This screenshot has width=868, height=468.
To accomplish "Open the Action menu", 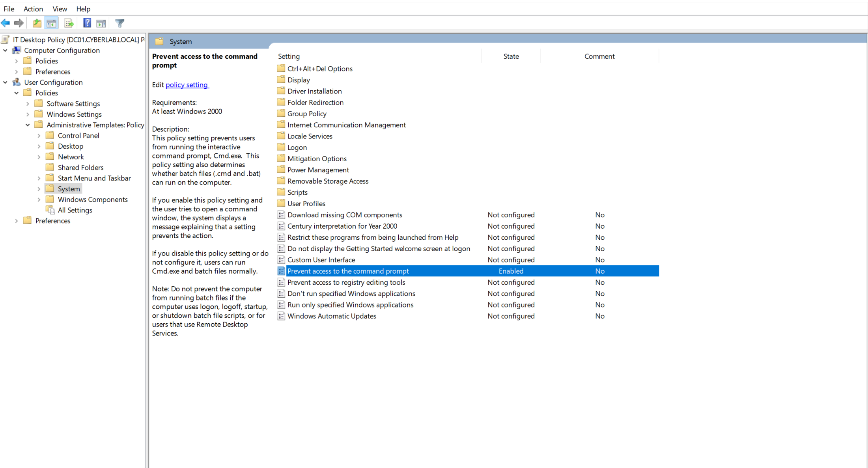I will click(x=33, y=9).
